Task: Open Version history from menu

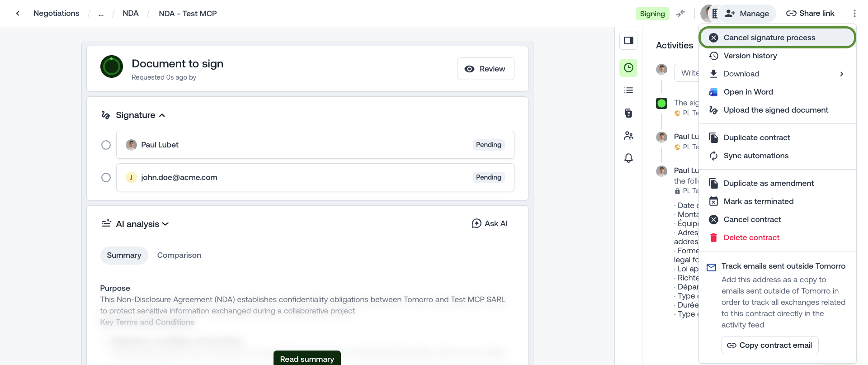Action: 778,56
